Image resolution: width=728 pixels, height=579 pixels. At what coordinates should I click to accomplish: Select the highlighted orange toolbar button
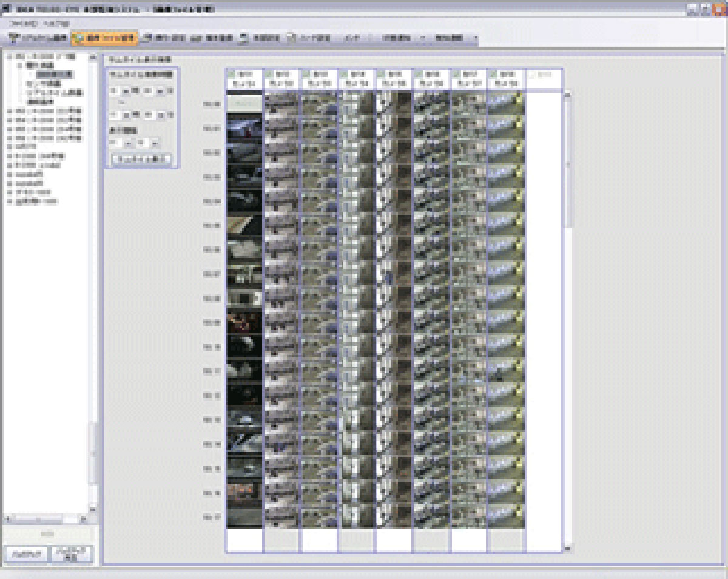(x=104, y=38)
